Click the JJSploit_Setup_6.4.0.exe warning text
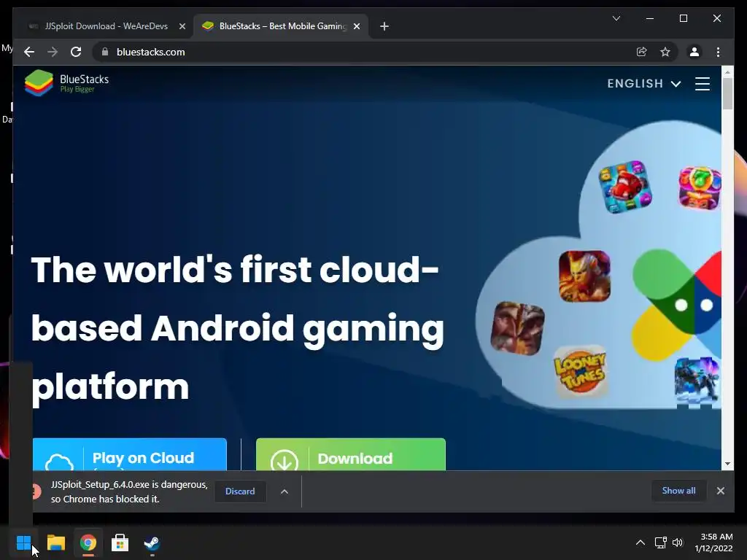Viewport: 747px width, 560px height. (x=129, y=491)
